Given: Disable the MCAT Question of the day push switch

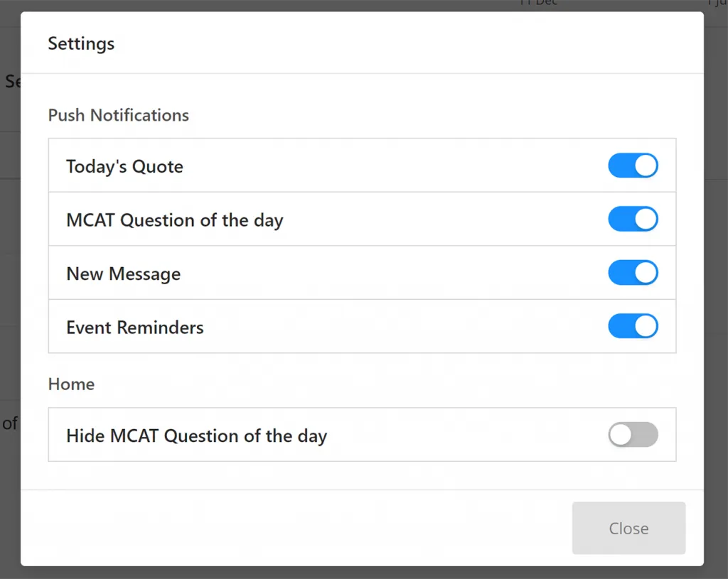Looking at the screenshot, I should pos(633,219).
